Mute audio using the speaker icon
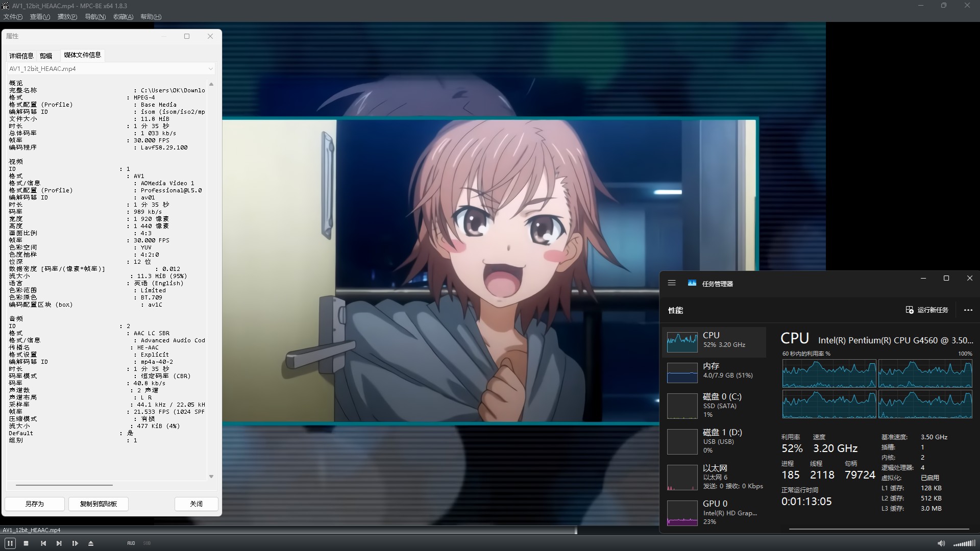This screenshot has width=980, height=551. [941, 543]
